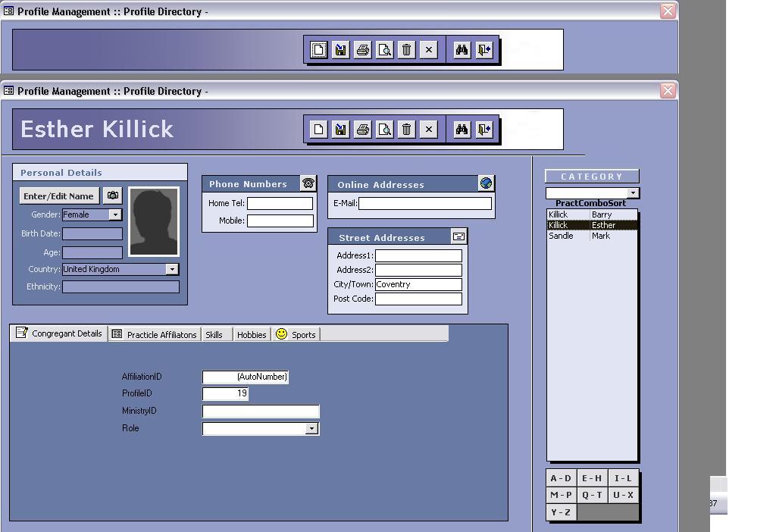This screenshot has width=776, height=532.
Task: Click New record icon in Esther Killick toolbar
Action: 319,130
